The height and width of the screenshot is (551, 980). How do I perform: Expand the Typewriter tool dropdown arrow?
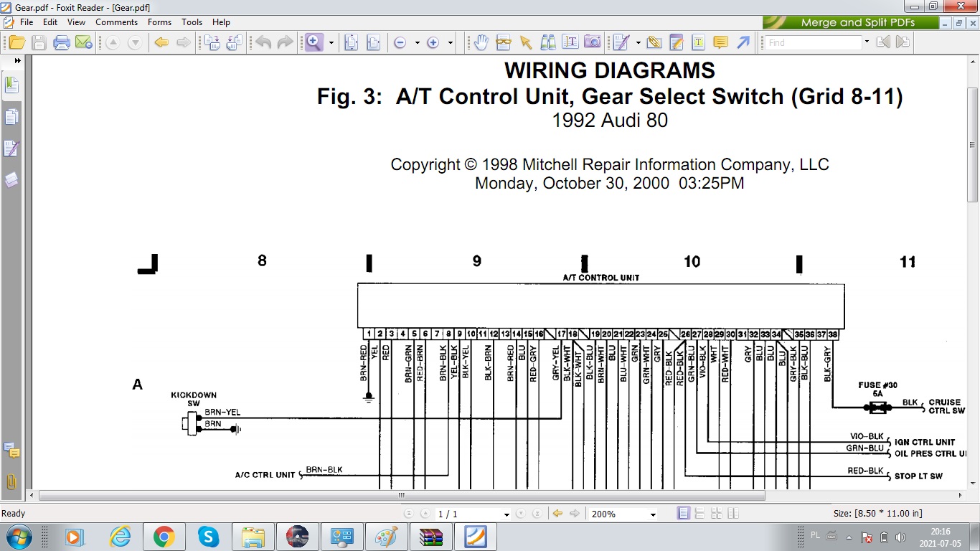click(x=638, y=43)
